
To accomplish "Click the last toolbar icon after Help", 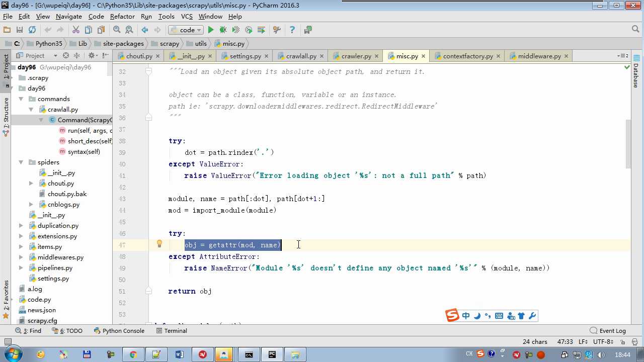I will [308, 30].
